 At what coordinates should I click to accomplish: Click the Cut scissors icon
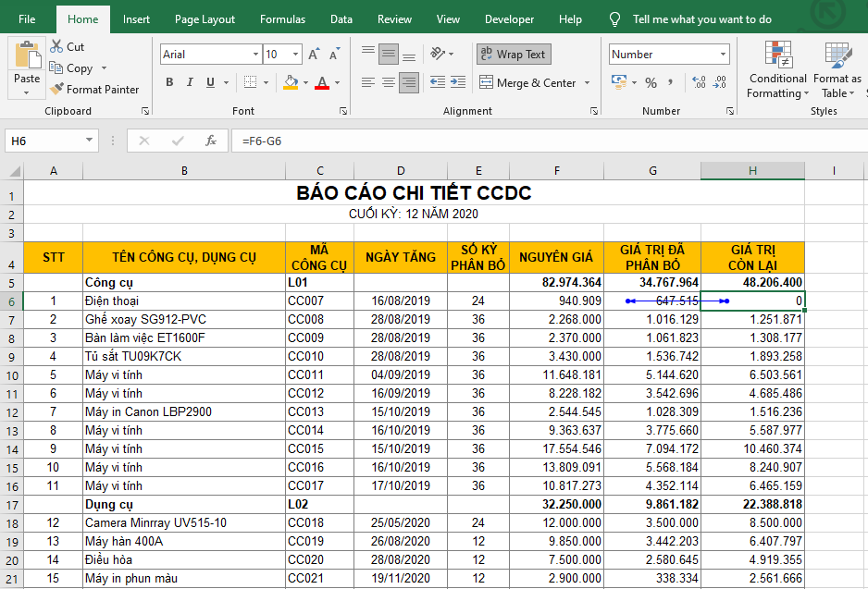click(56, 46)
